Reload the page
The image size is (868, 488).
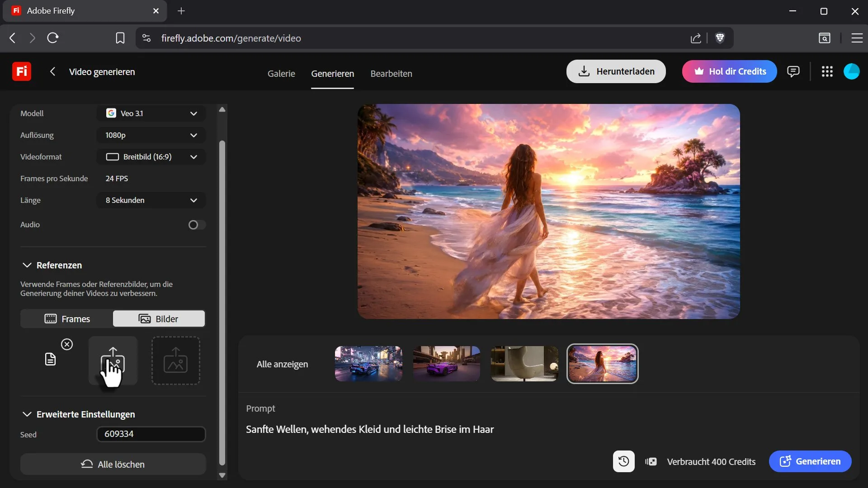53,38
